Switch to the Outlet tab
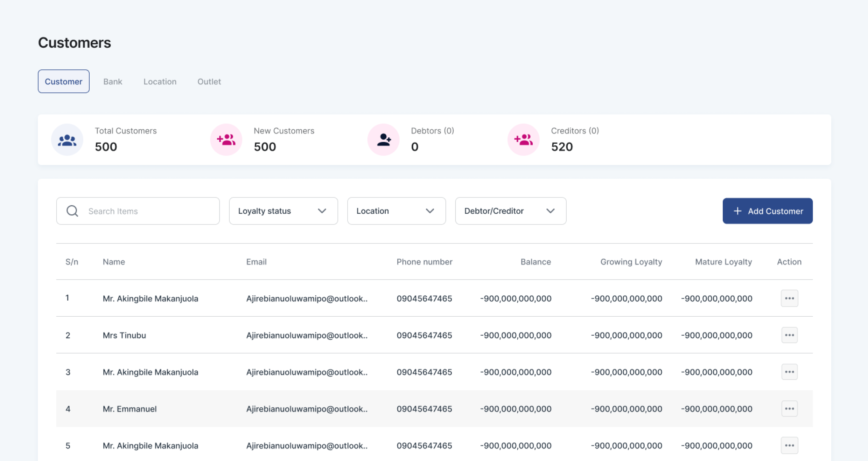The width and height of the screenshot is (868, 461). coord(209,82)
